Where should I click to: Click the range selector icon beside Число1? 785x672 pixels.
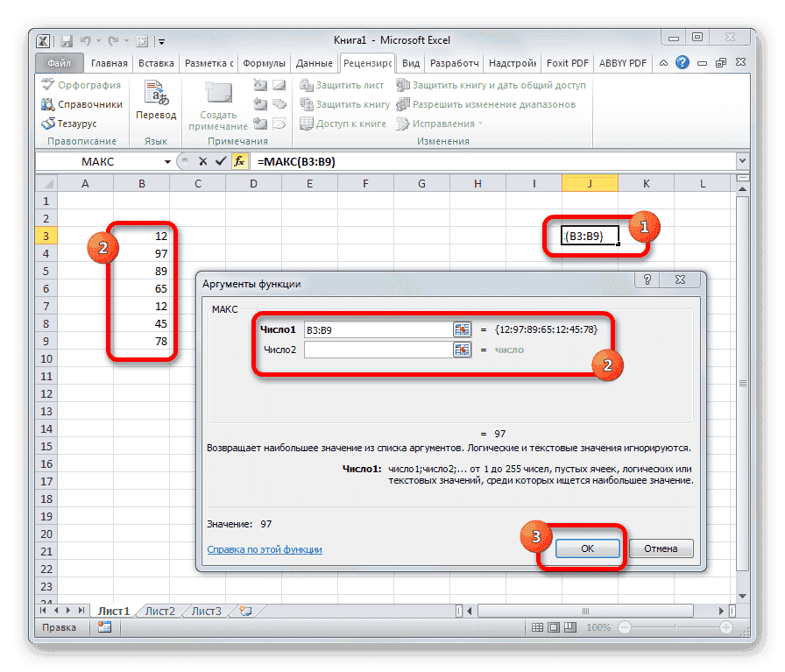pos(462,330)
